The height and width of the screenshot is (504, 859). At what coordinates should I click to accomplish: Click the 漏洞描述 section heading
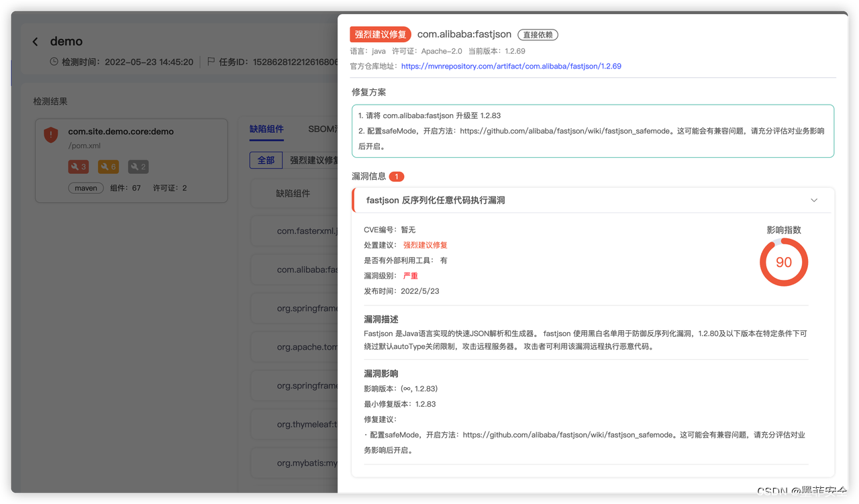(381, 319)
